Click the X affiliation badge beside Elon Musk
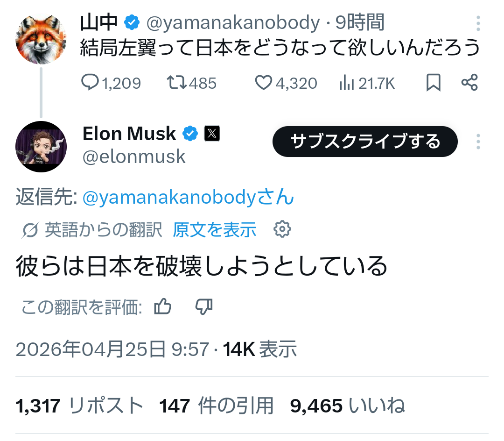Viewport: 504px width, 441px height. (x=212, y=134)
